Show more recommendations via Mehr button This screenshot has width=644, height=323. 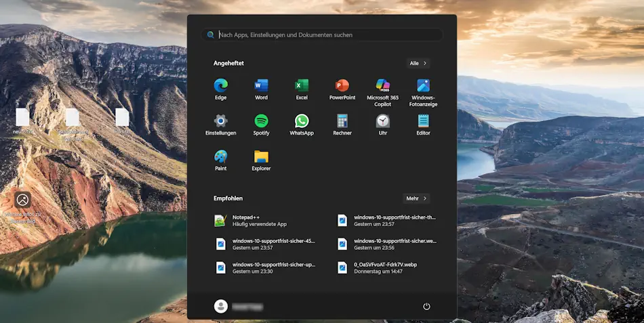click(x=416, y=198)
